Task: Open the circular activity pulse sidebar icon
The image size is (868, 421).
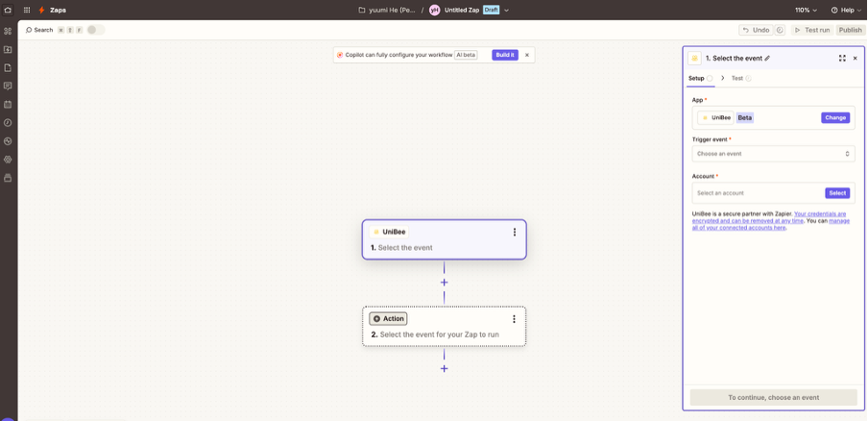Action: [x=8, y=141]
